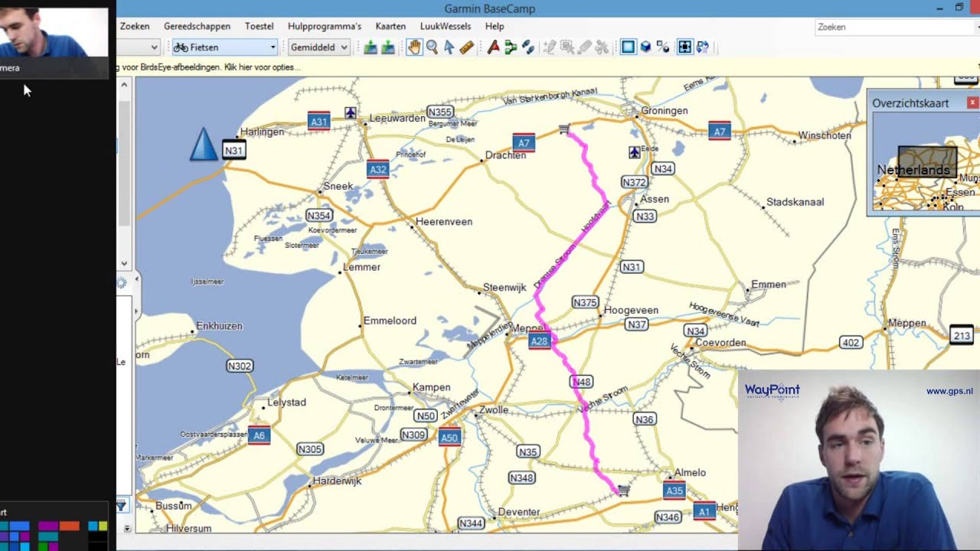Image resolution: width=980 pixels, height=551 pixels.
Task: Click the www.gps.nl link text
Action: click(949, 391)
